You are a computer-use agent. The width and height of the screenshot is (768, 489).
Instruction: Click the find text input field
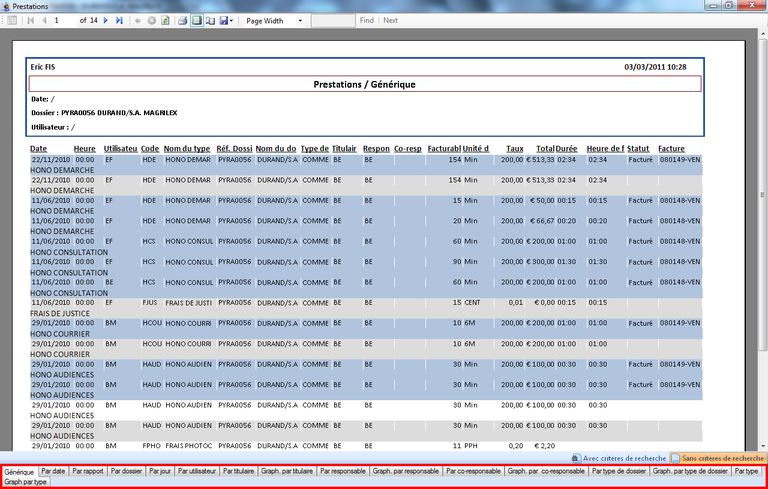333,20
